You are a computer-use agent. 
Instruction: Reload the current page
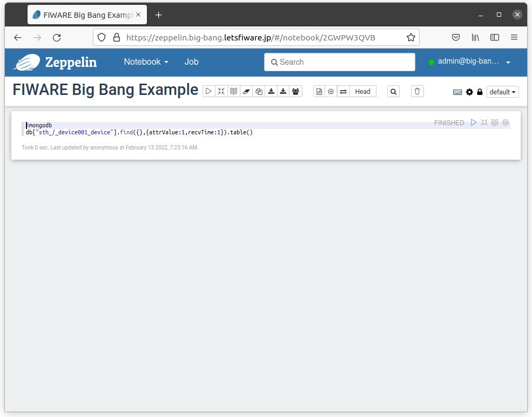click(57, 38)
